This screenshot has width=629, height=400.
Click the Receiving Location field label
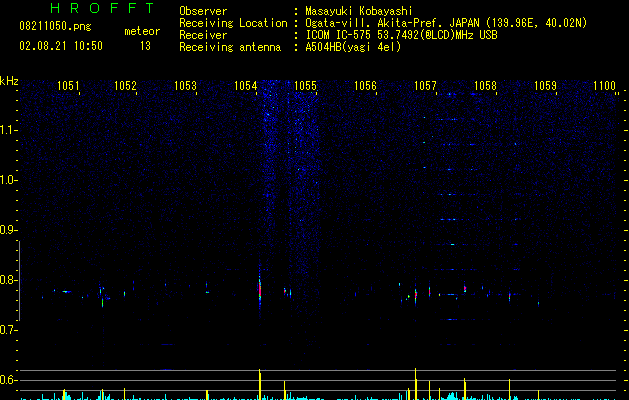(233, 23)
